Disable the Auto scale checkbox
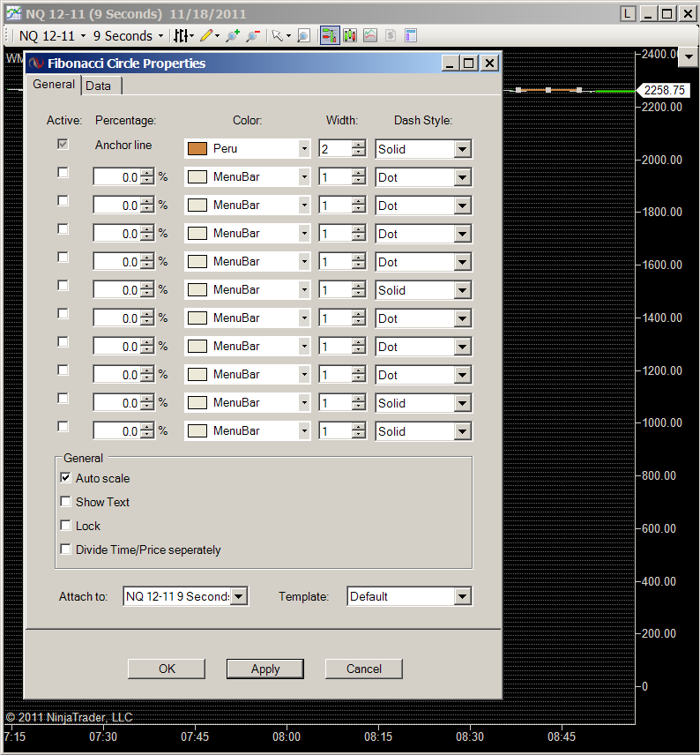 pyautogui.click(x=65, y=478)
